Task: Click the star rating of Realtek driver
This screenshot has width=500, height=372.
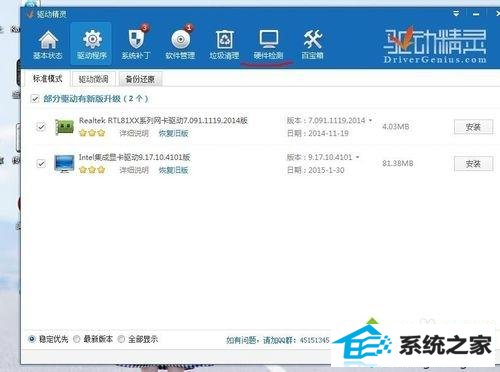Action: pyautogui.click(x=92, y=133)
